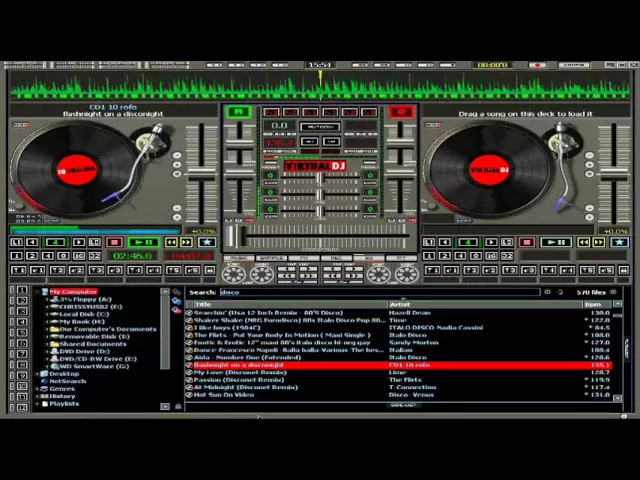This screenshot has height=480, width=640.
Task: Expand the Playlists tree node
Action: click(x=37, y=404)
